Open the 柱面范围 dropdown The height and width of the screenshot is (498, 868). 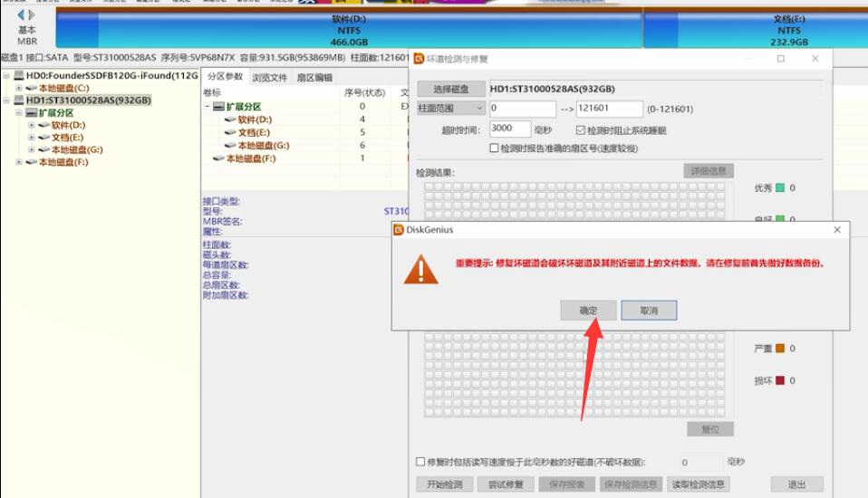click(451, 109)
